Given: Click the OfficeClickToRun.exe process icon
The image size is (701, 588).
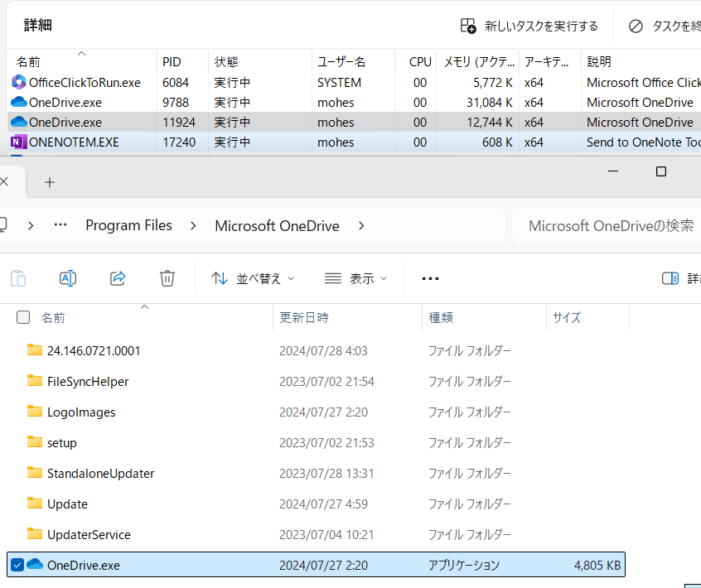Looking at the screenshot, I should click(x=18, y=82).
